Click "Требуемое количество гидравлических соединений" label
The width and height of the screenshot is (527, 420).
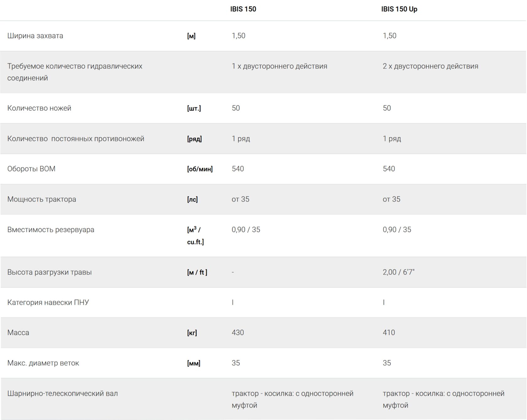(75, 72)
